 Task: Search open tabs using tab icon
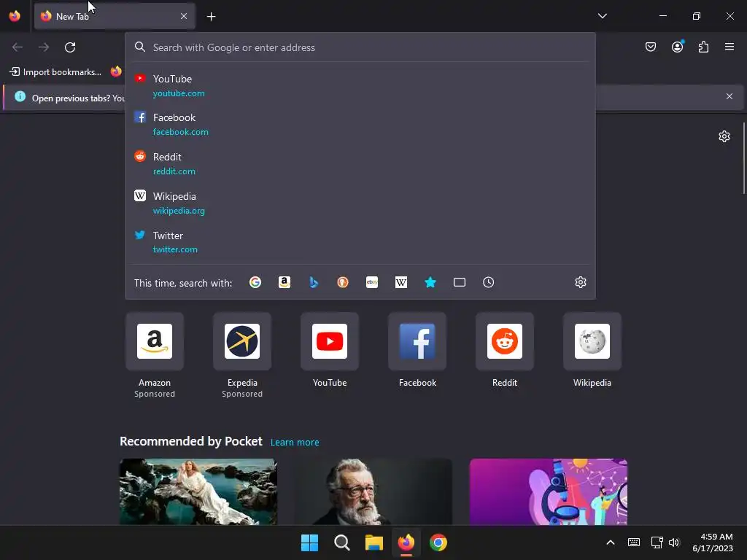[x=460, y=282]
